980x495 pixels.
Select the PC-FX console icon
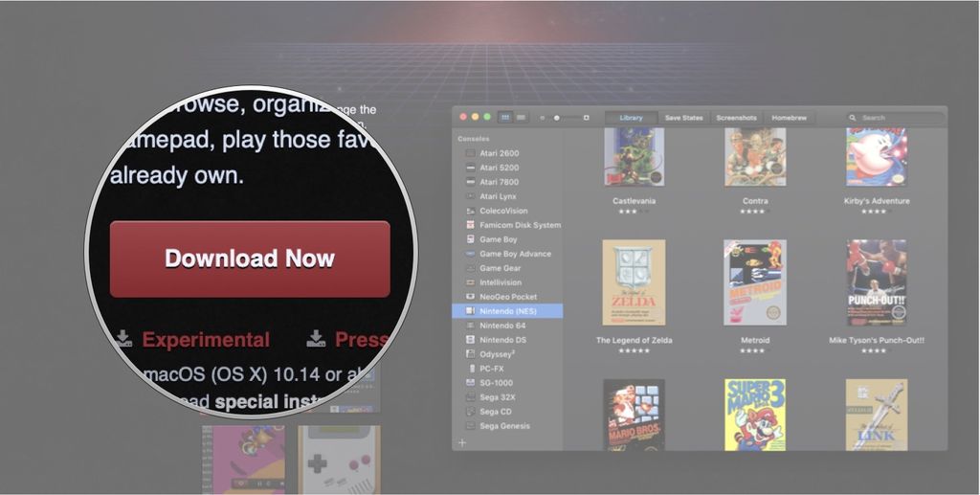(x=471, y=369)
